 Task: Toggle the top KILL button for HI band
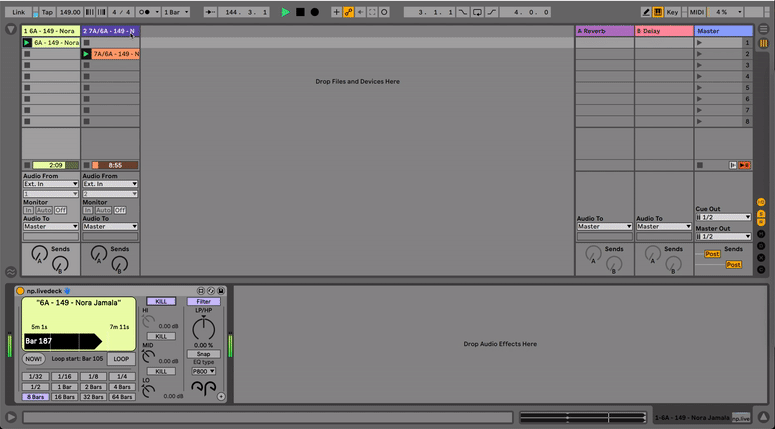(x=161, y=301)
